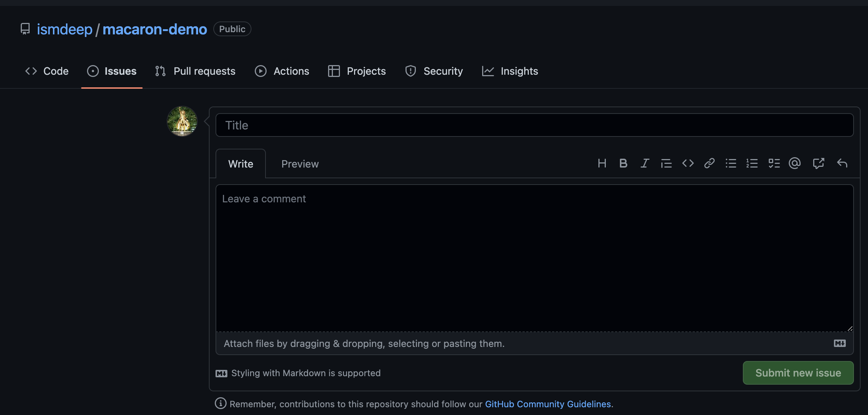
Task: Open saved replies
Action: coord(842,163)
